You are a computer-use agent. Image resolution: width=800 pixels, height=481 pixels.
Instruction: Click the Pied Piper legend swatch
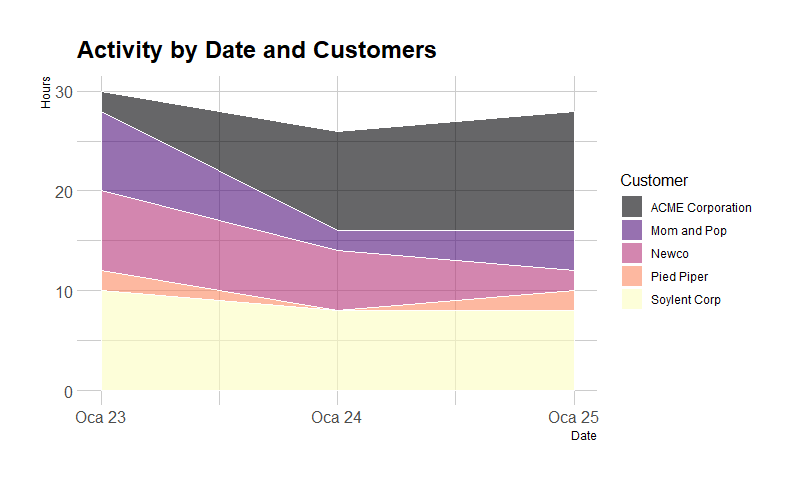(x=632, y=277)
